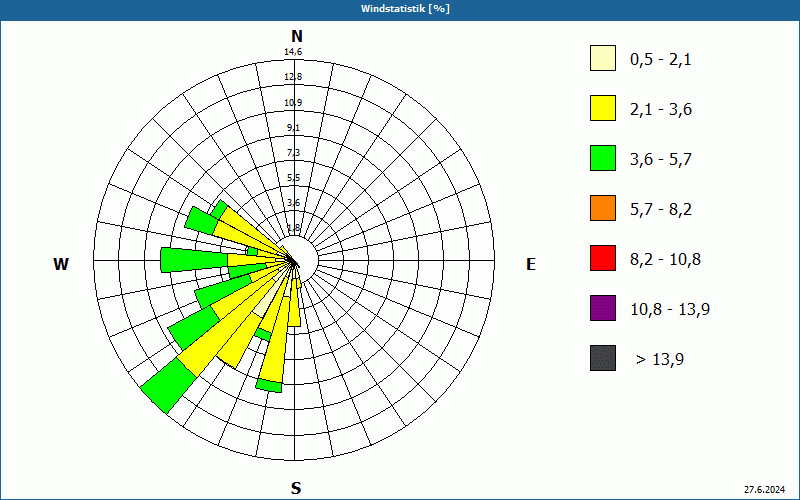Click the 7,3 ring scale value
This screenshot has width=800, height=500.
[x=293, y=153]
